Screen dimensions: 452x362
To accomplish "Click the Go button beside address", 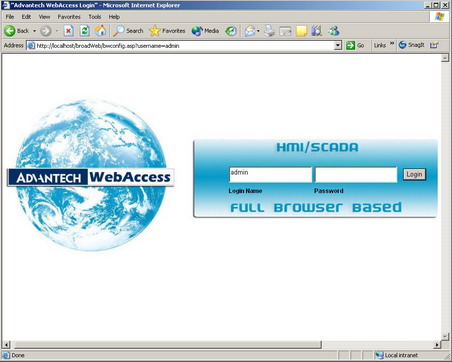I will click(355, 45).
